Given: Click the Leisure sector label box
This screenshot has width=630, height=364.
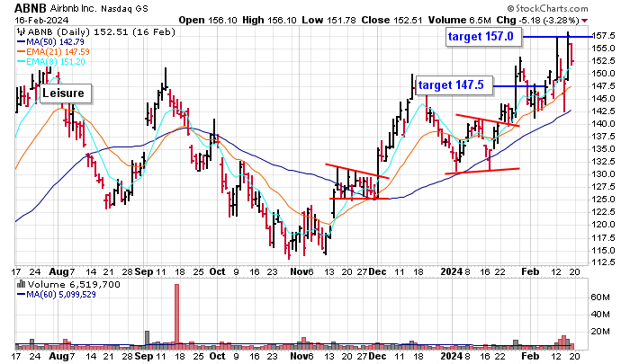Looking at the screenshot, I should [66, 93].
